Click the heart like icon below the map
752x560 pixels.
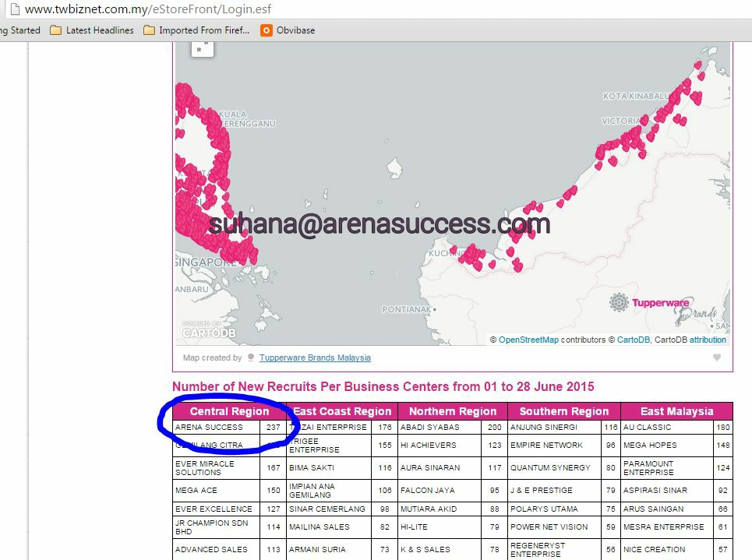coord(716,357)
